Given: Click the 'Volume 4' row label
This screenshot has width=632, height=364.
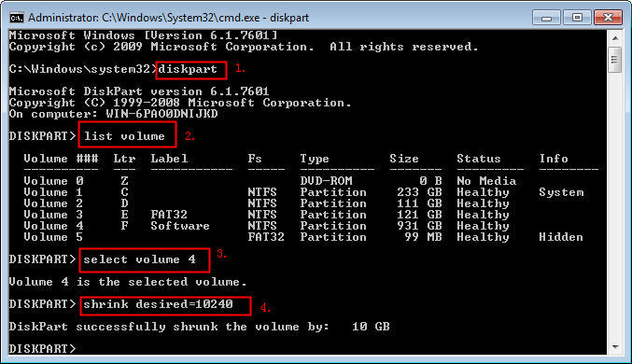Looking at the screenshot, I should tap(53, 226).
